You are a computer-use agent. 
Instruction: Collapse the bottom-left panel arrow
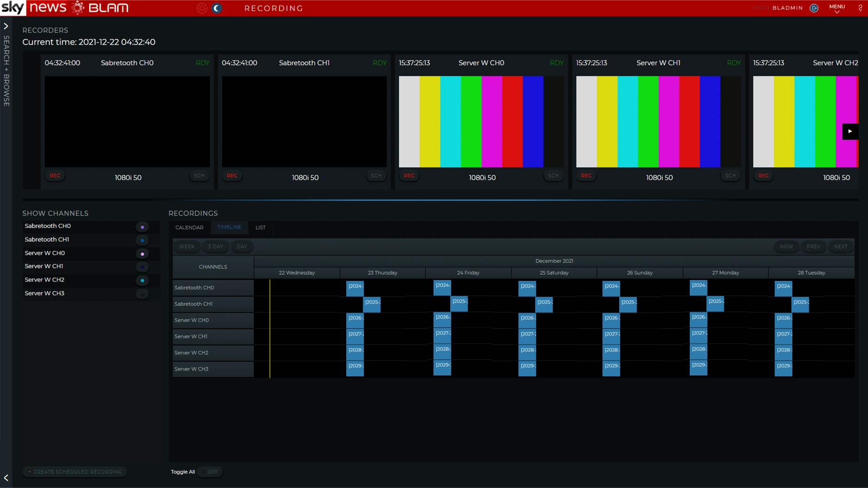[x=6, y=478]
